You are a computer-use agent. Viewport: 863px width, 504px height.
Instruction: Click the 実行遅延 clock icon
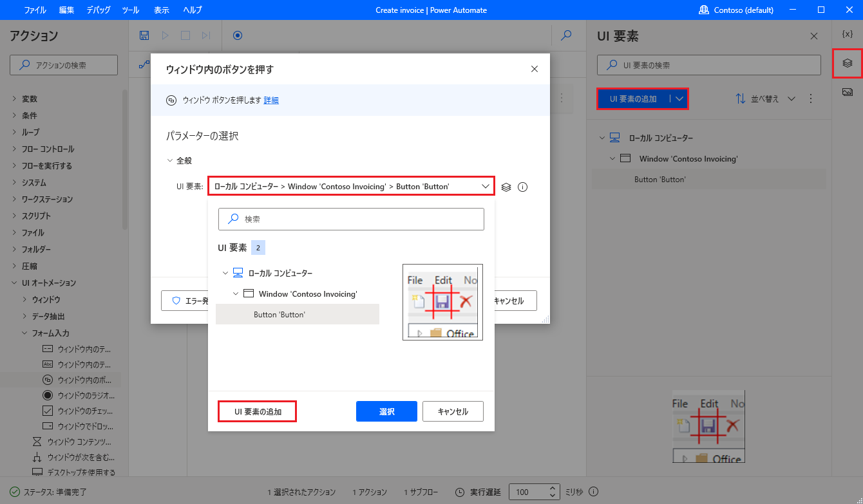coord(460,492)
